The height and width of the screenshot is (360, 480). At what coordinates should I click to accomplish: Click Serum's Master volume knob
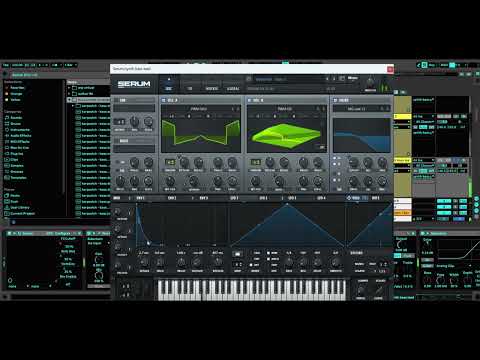click(x=370, y=82)
